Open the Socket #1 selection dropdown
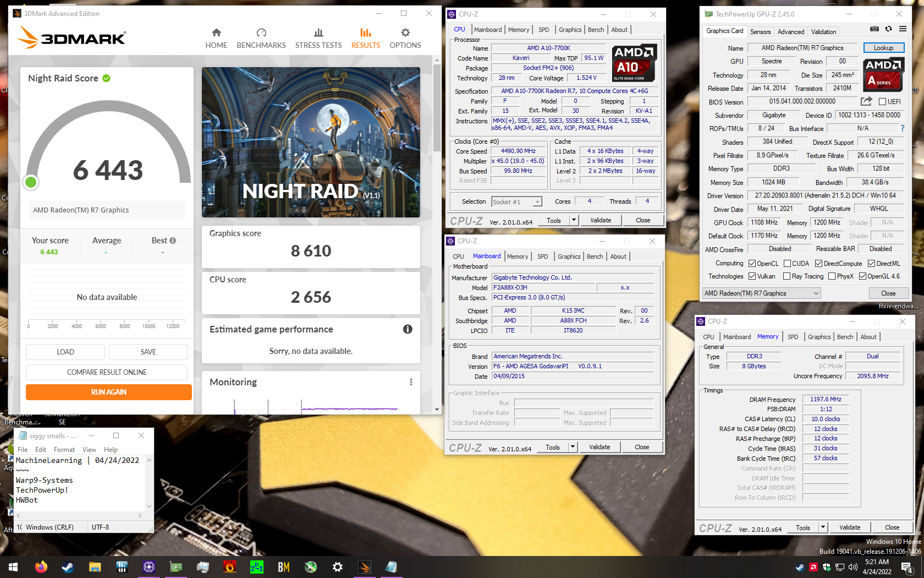924x578 pixels. click(x=517, y=202)
